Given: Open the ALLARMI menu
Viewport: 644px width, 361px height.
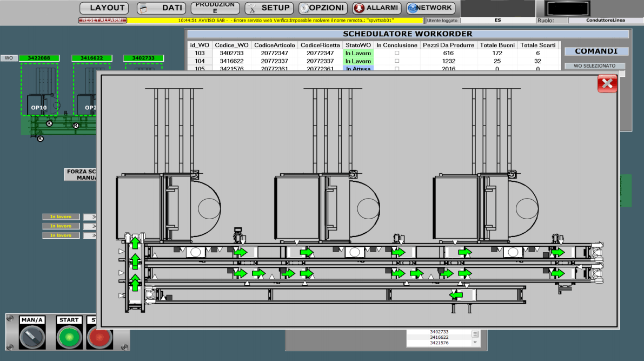Looking at the screenshot, I should [x=377, y=8].
